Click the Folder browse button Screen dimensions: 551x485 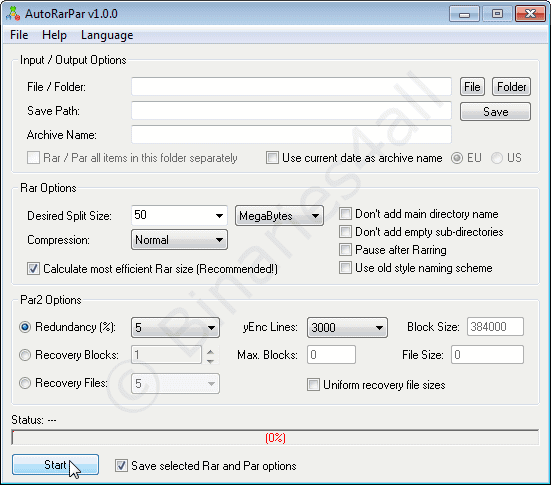(x=511, y=87)
